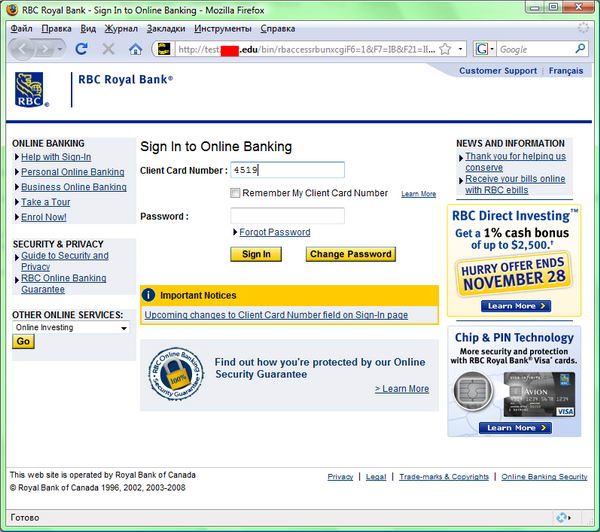Click into the Password field
The width and height of the screenshot is (600, 532).
coord(287,215)
